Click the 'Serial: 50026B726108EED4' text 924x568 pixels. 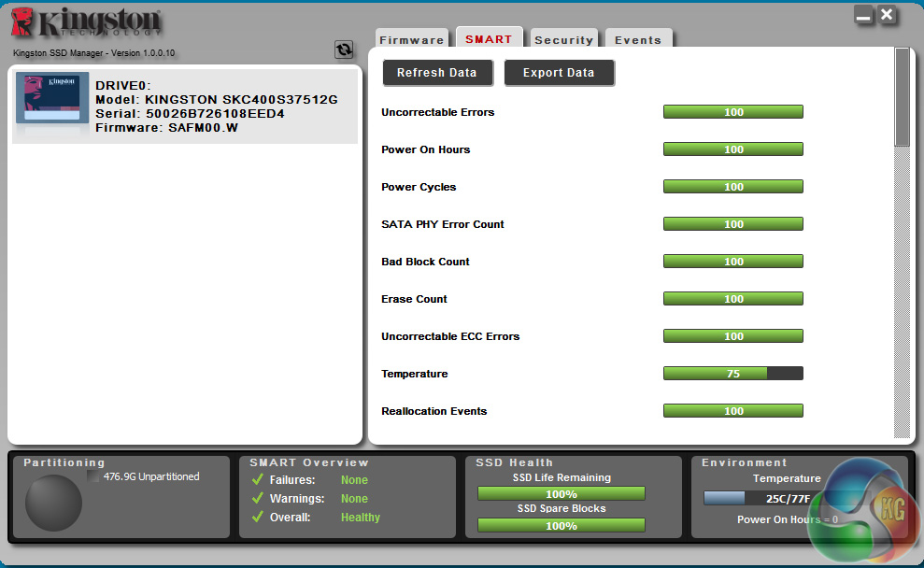click(x=190, y=114)
